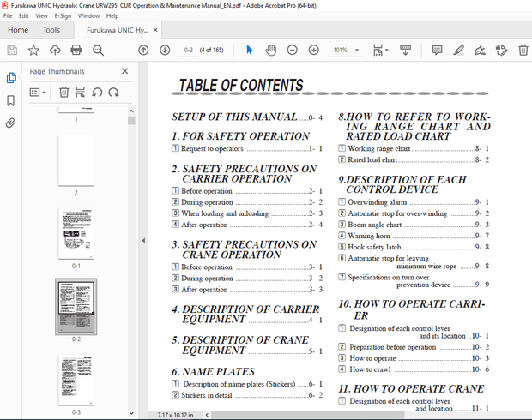Rotate page counterclockwise in thumbnails panel
Viewport: 532px width, 420px height.
coord(97,93)
